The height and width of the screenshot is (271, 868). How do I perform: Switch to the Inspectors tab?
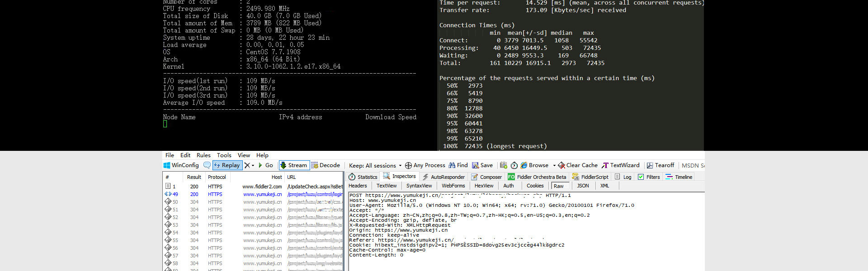pos(400,177)
